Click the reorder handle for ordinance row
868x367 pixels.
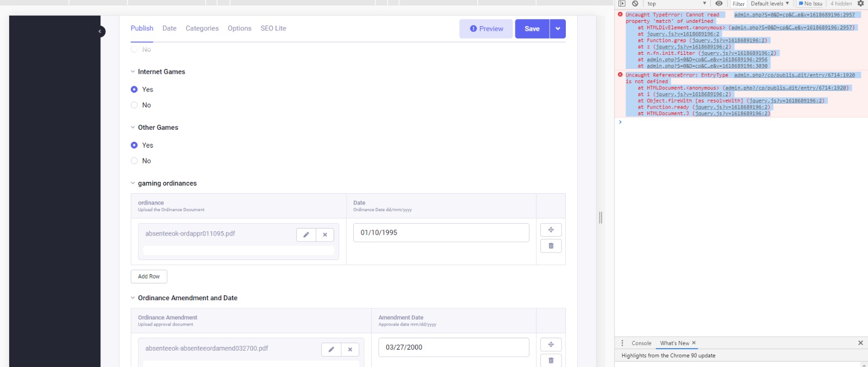(x=551, y=230)
